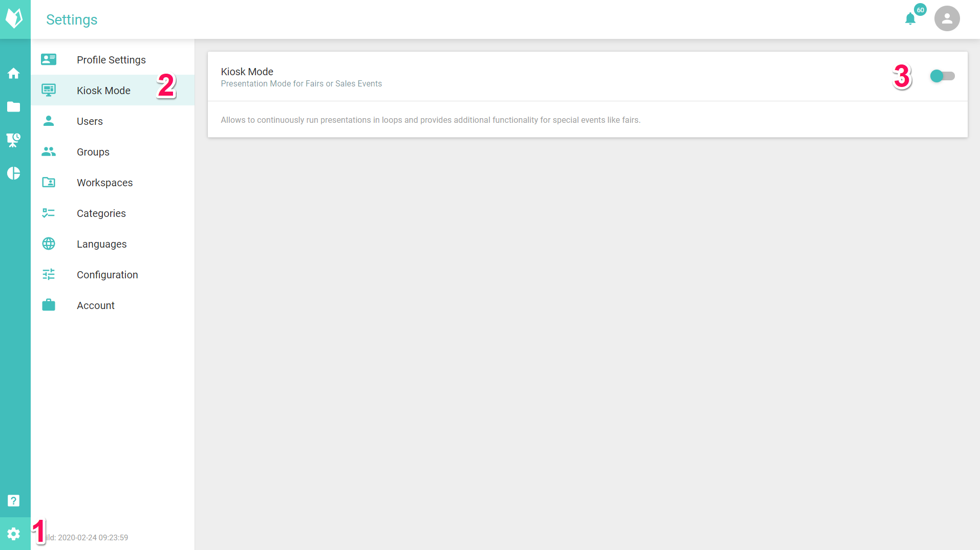Open the settings gear icon
This screenshot has width=980, height=550.
pyautogui.click(x=14, y=534)
